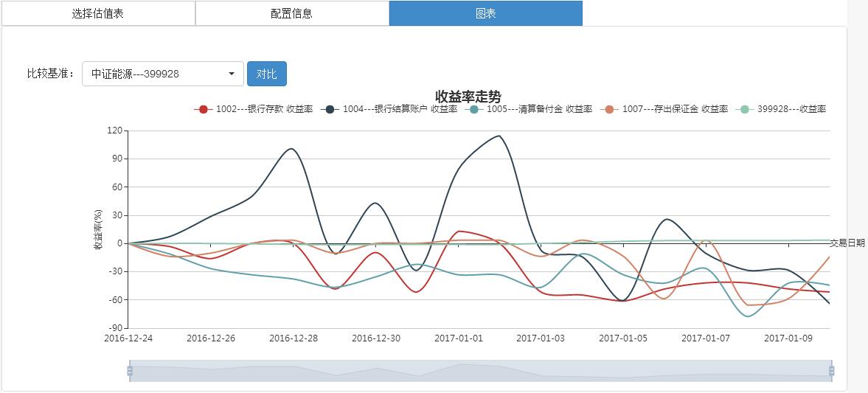Click the left handle of the data zoom slider
868x393 pixels.
tap(130, 371)
